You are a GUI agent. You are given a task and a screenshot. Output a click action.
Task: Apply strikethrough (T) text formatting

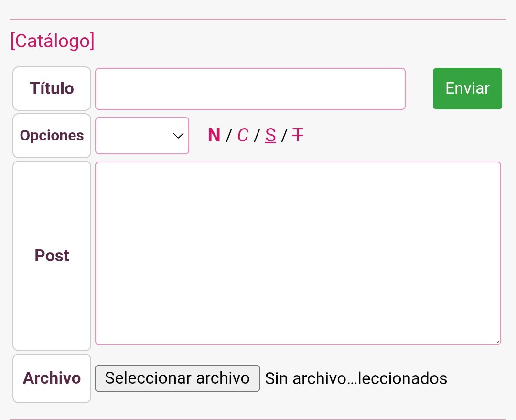coord(298,136)
